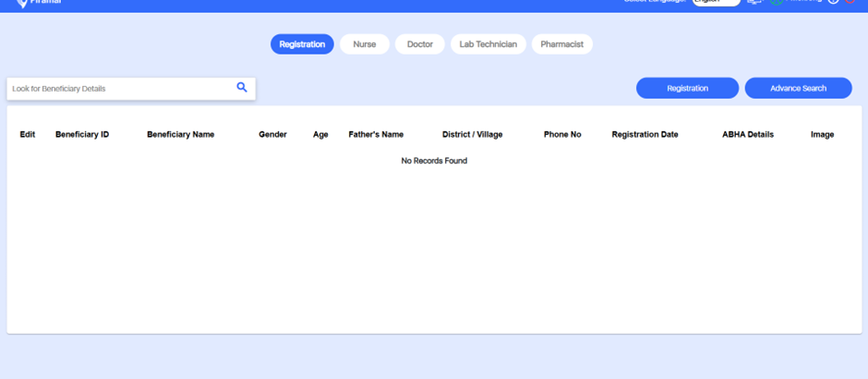The height and width of the screenshot is (379, 868).
Task: Focus the Look for Beneficiary Details field
Action: [x=120, y=89]
